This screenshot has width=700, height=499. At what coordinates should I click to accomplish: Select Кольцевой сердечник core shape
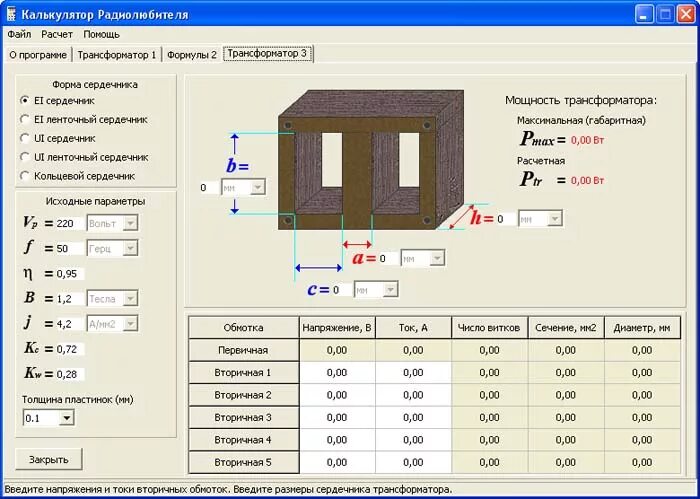[x=78, y=176]
